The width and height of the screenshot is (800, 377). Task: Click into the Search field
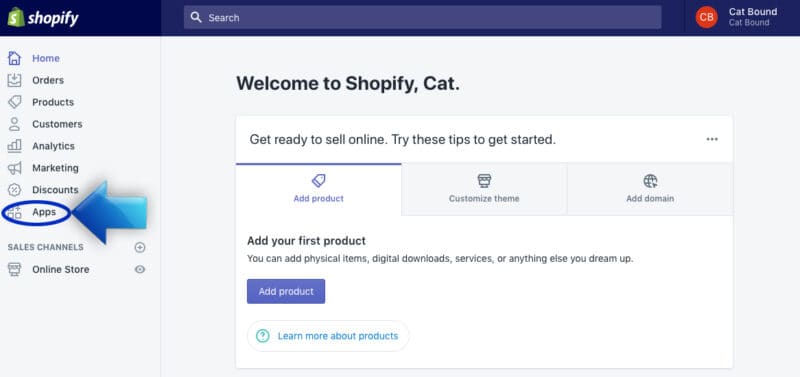coord(422,17)
